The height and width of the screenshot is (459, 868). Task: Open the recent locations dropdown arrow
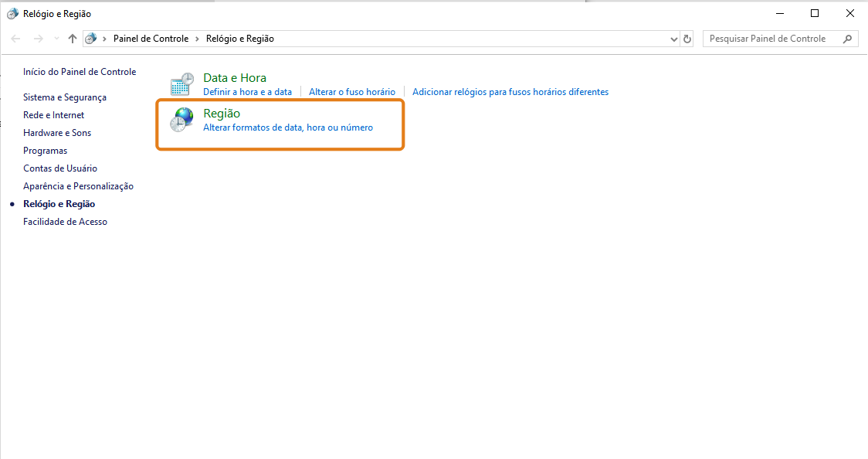pyautogui.click(x=56, y=39)
